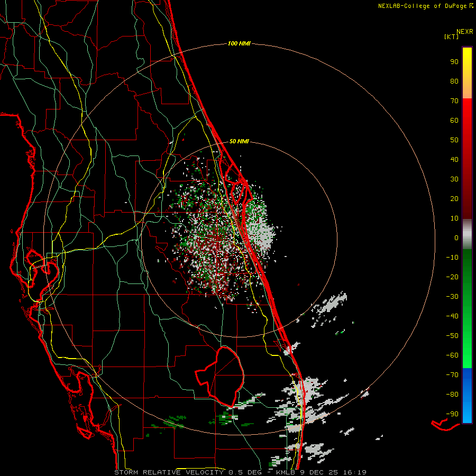
Task: Pick the green segment of the color bar
Action: [467, 309]
